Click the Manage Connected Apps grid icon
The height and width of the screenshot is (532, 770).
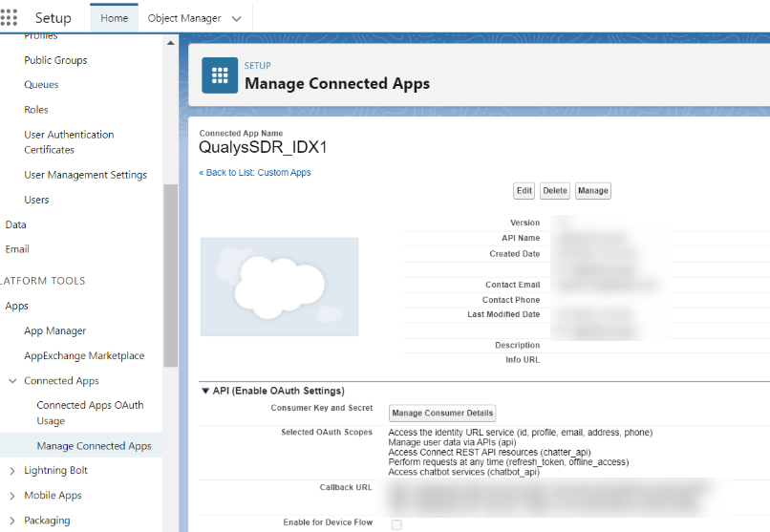point(220,75)
